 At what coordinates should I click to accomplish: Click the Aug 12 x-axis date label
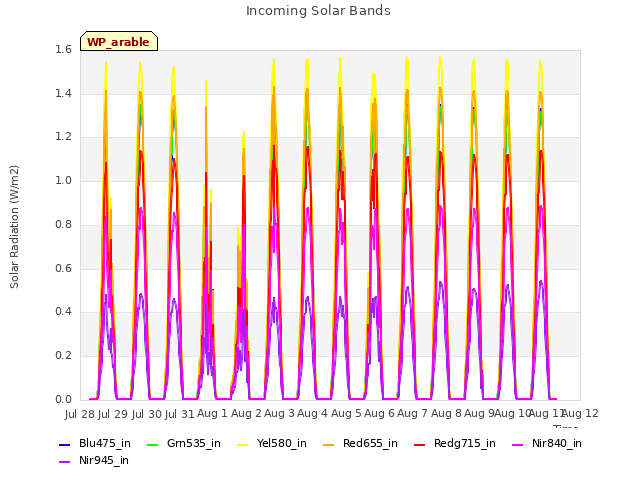(580, 413)
